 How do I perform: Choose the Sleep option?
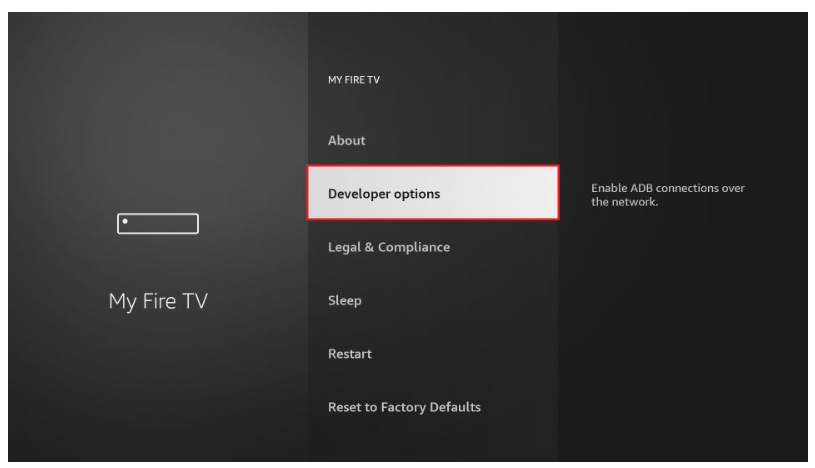tap(345, 301)
